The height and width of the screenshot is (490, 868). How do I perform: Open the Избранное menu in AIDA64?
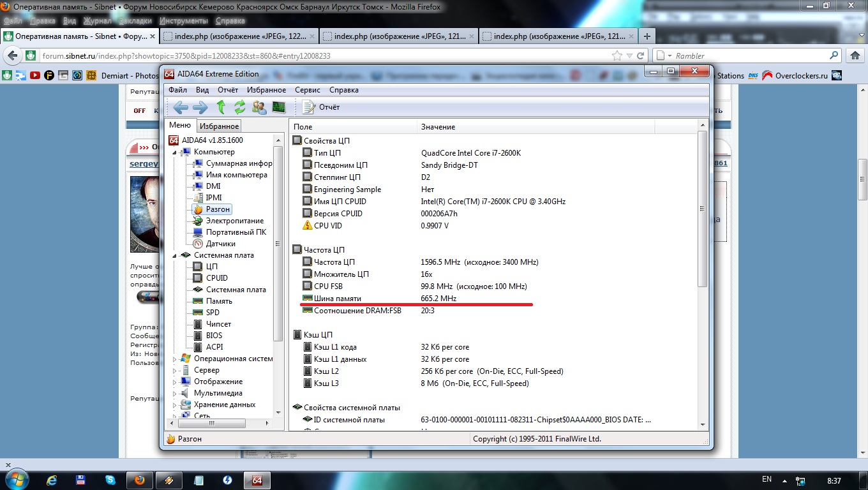pyautogui.click(x=267, y=90)
